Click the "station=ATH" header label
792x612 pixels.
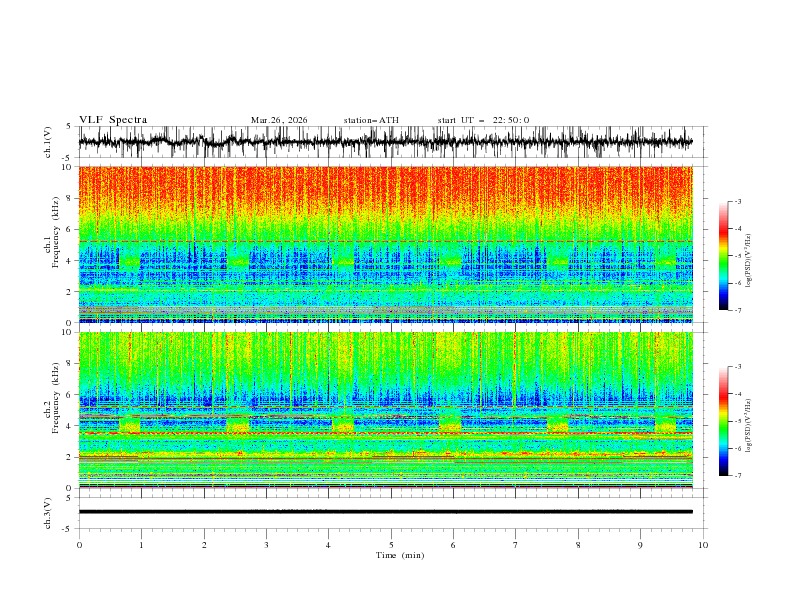[x=371, y=120]
